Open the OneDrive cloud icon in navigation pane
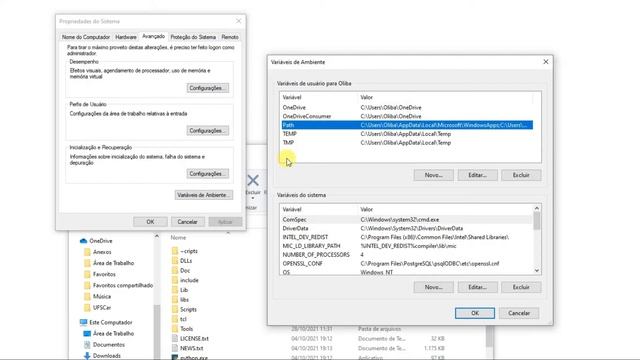The image size is (640, 360). coord(83,241)
